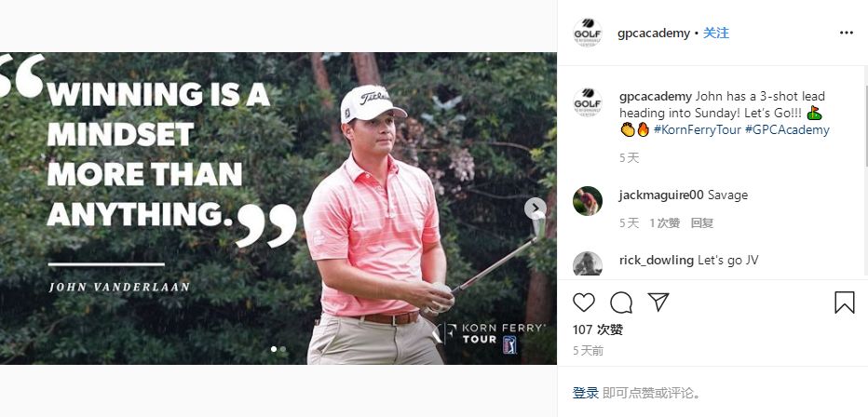Click gpcacademy profile avatar in header

[588, 33]
